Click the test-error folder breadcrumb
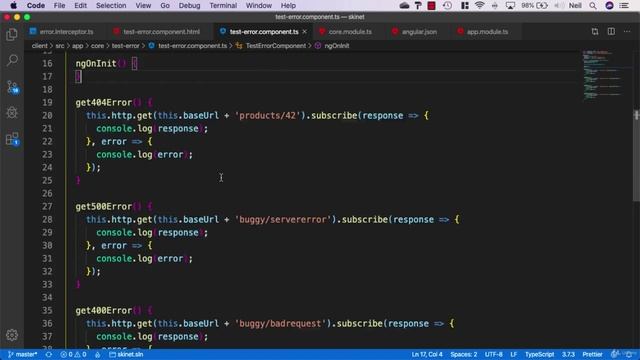The width and height of the screenshot is (640, 360). coord(126,46)
